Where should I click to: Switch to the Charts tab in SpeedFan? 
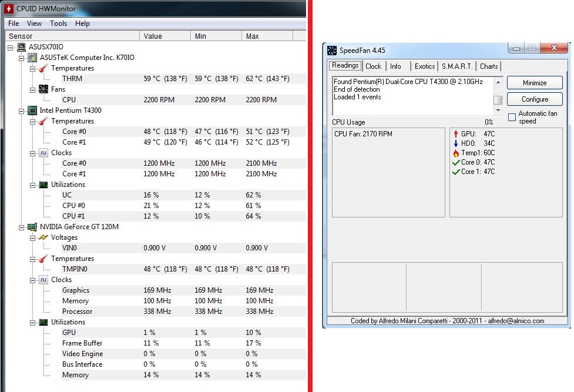pyautogui.click(x=489, y=66)
